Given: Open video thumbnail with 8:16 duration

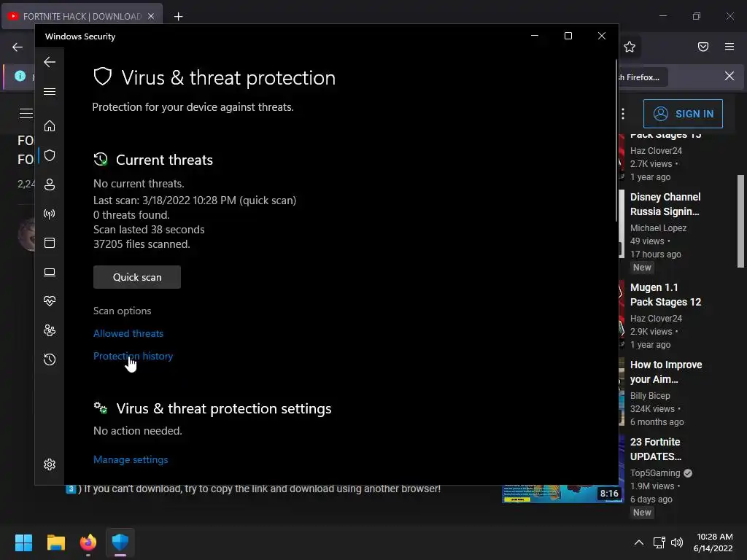Looking at the screenshot, I should click(562, 494).
